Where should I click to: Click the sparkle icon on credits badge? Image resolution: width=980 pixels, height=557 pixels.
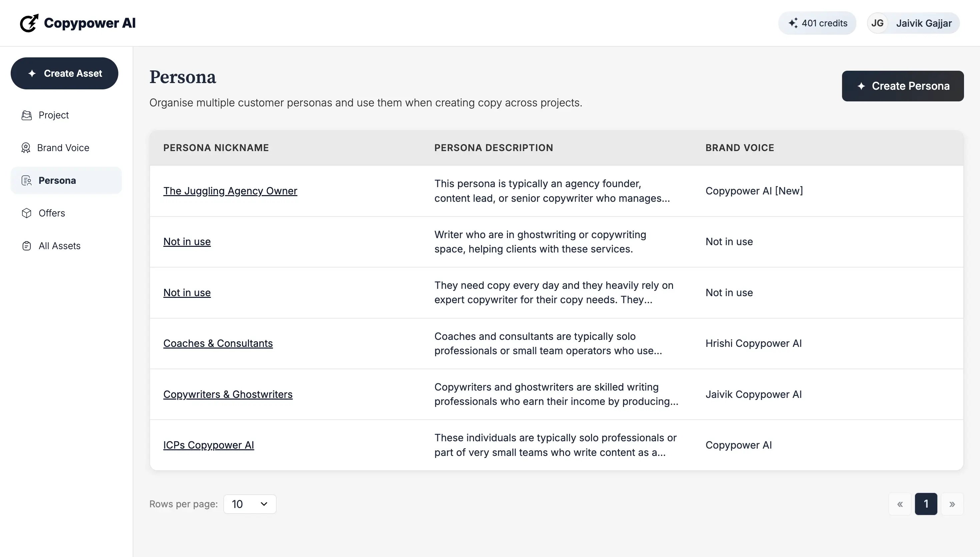[794, 23]
